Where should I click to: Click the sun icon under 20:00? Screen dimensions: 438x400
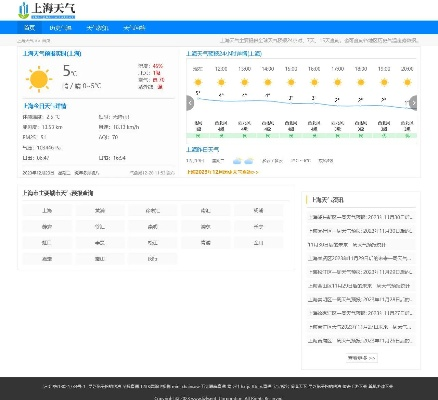click(x=407, y=82)
